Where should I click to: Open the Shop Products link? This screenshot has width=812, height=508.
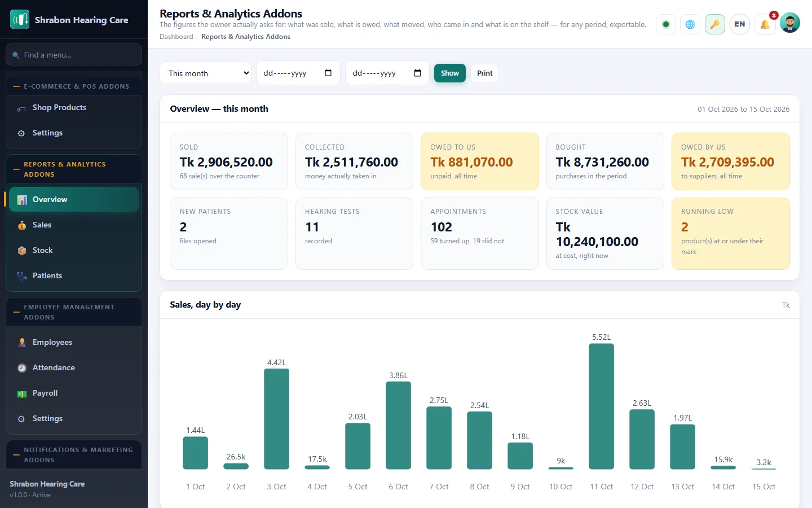coord(74,108)
